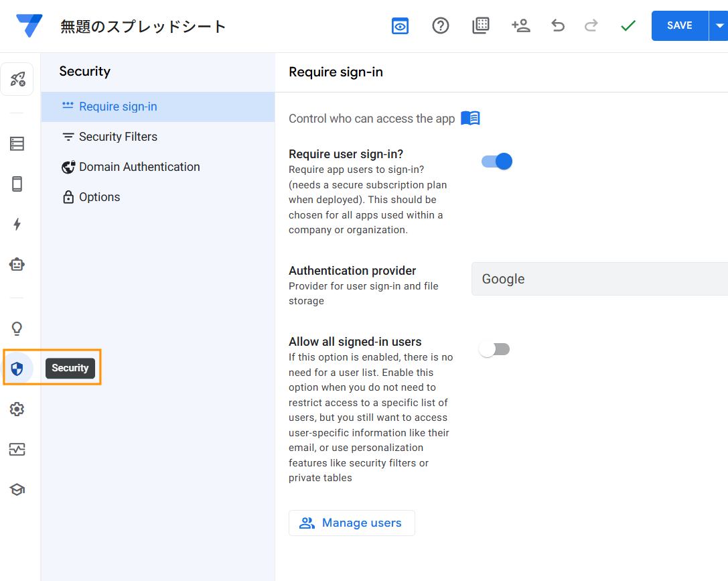Viewport: 728px width, 581px height.
Task: Open the Authentication provider Google dropdown
Action: (599, 279)
